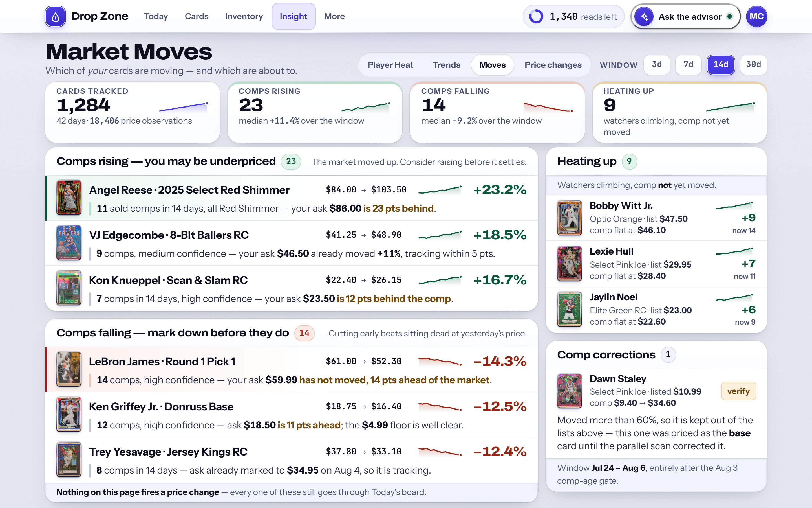Switch to the Trends tab
Image resolution: width=812 pixels, height=508 pixels.
pos(446,65)
